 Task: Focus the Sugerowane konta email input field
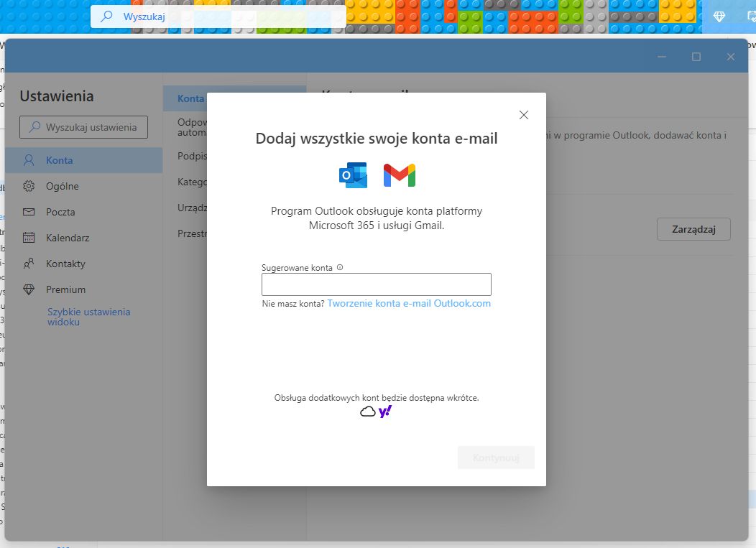point(376,284)
